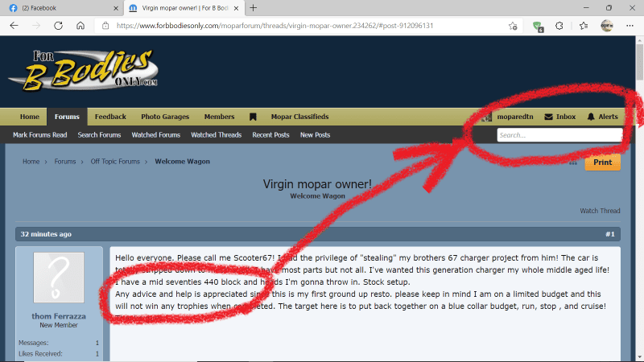Add this page to favorites star icon
This screenshot has width=644, height=362.
513,26
